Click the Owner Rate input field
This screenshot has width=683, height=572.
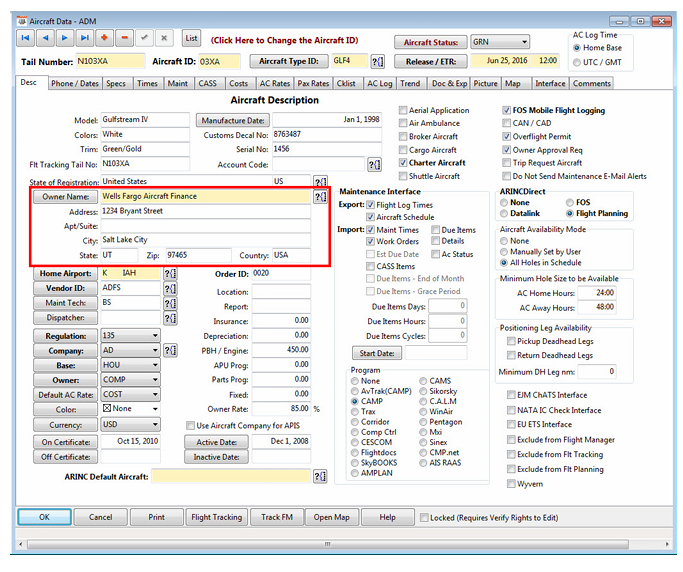pos(281,409)
